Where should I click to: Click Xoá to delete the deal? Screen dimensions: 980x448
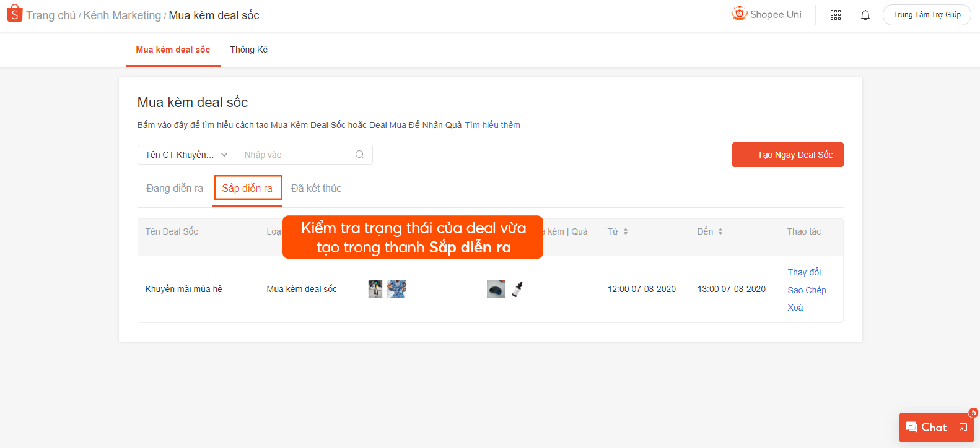(x=795, y=308)
